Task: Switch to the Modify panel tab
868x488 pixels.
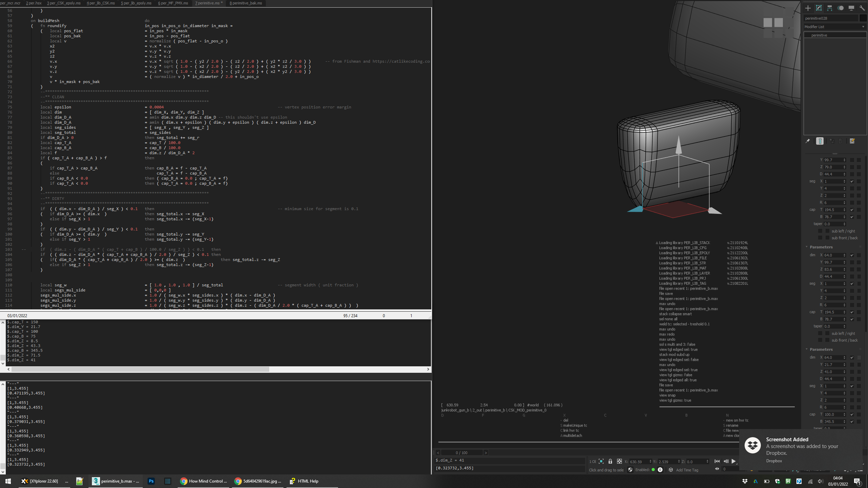Action: (819, 8)
